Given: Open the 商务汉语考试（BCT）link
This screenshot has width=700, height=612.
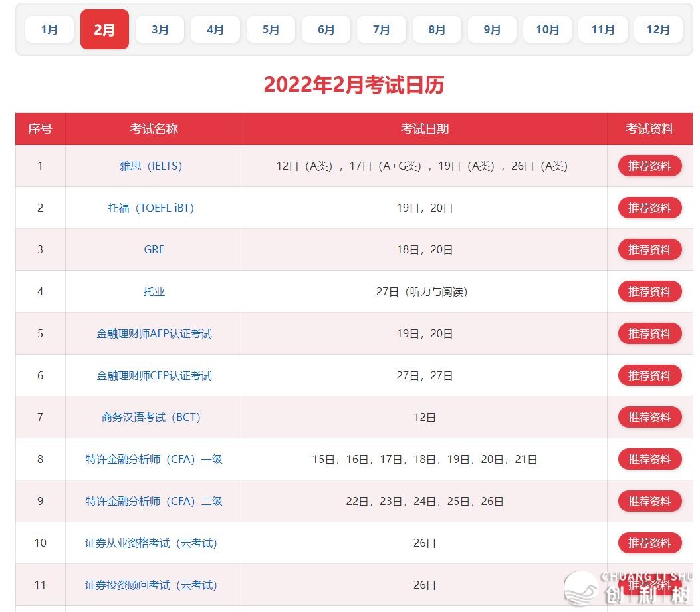Looking at the screenshot, I should click(x=152, y=417).
